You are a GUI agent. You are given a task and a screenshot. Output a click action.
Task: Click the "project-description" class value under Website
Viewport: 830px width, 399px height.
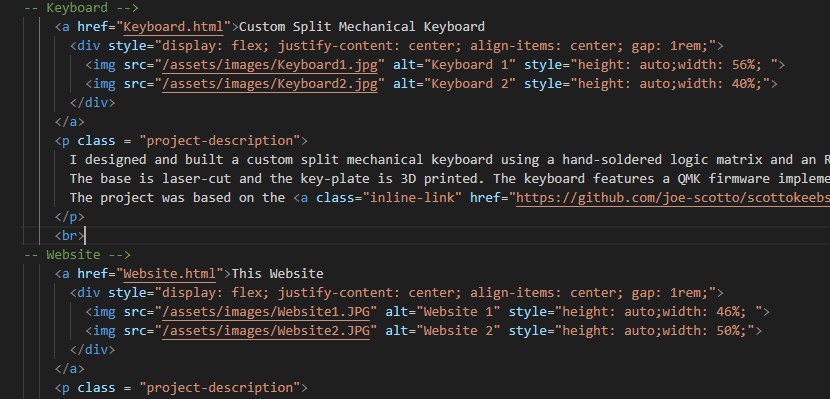tap(220, 387)
